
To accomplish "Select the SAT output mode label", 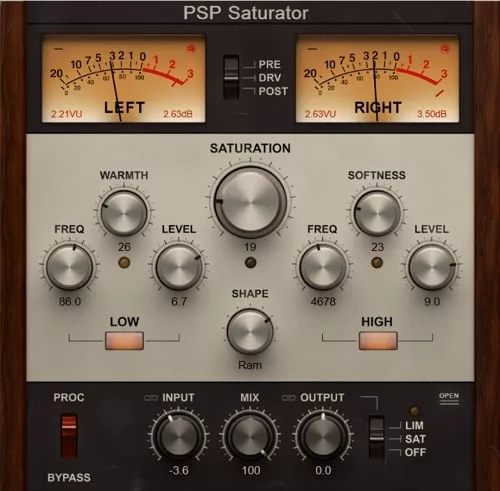I will 415,439.
